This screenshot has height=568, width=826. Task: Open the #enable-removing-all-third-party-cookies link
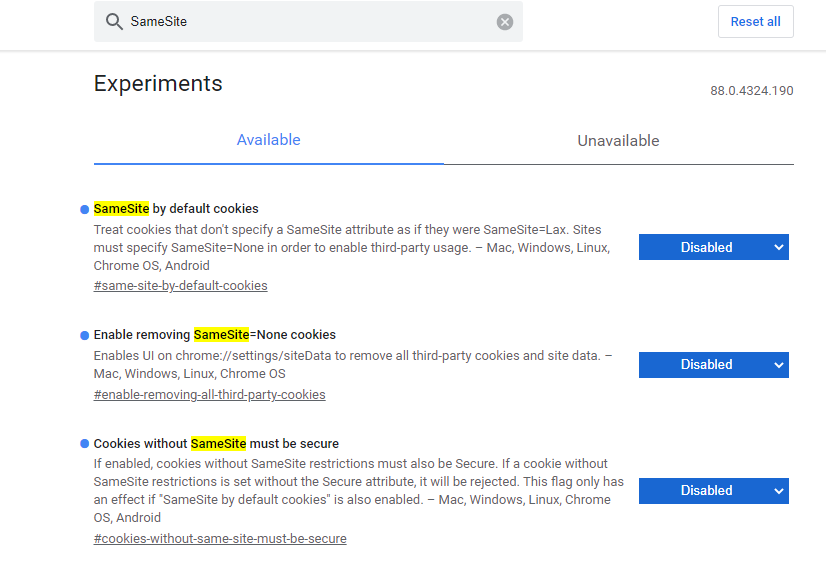pos(210,395)
